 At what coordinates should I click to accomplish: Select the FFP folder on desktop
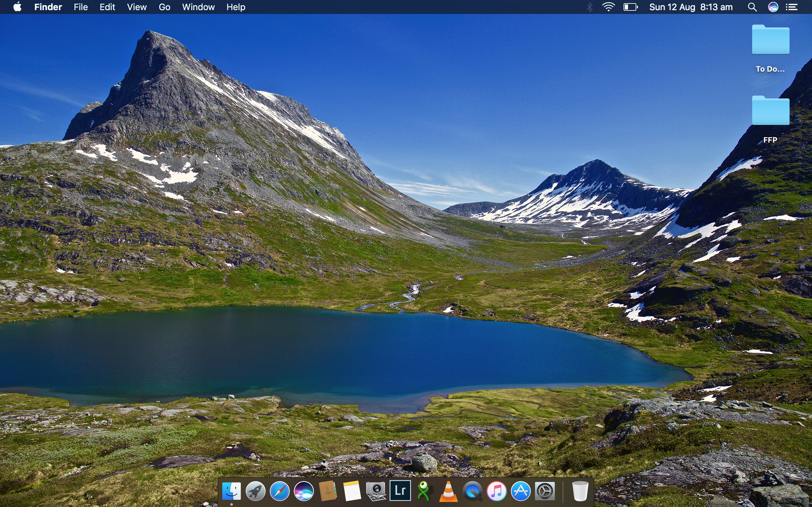(770, 112)
